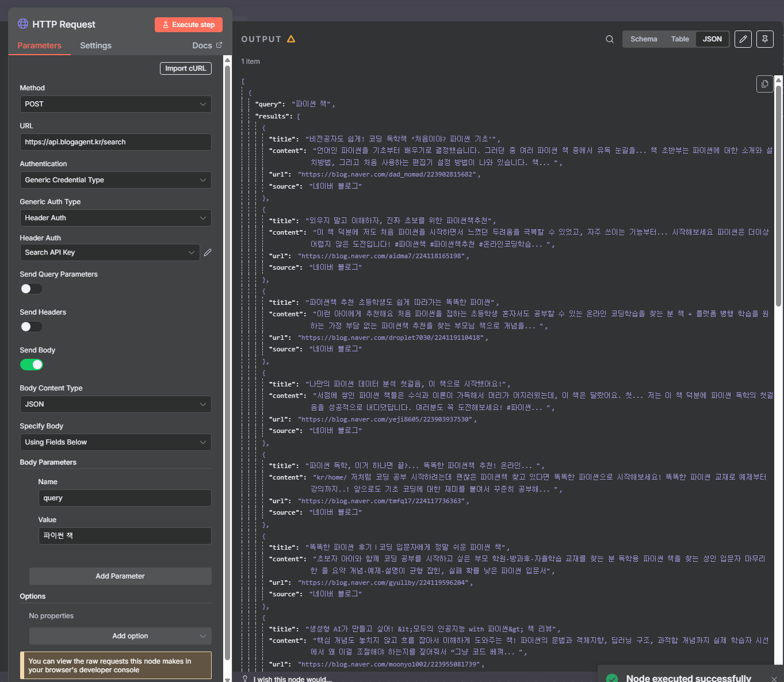Copy JSON output with the copy icon
The image size is (784, 682).
click(x=764, y=84)
